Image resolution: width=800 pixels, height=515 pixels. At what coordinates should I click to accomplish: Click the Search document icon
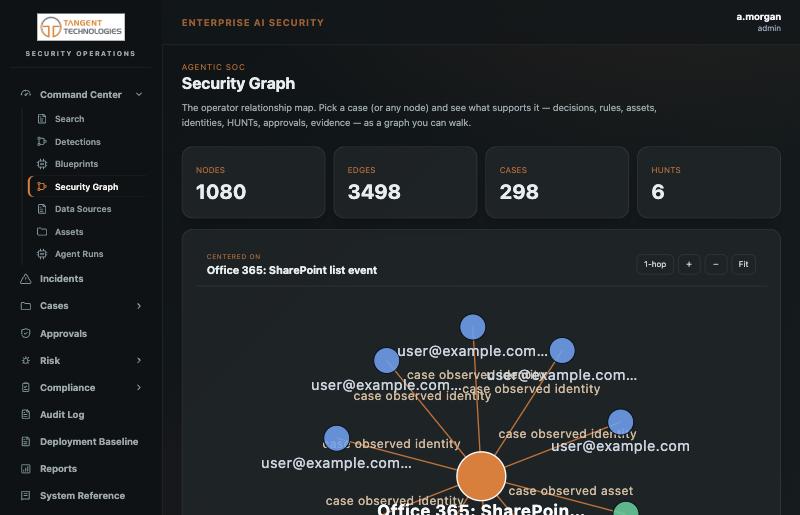click(x=42, y=119)
